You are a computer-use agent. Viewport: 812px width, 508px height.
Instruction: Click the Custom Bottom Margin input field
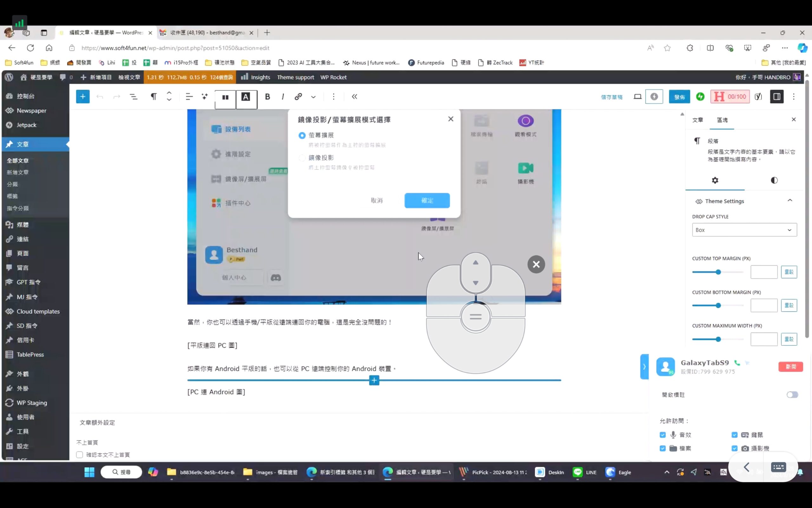point(763,305)
